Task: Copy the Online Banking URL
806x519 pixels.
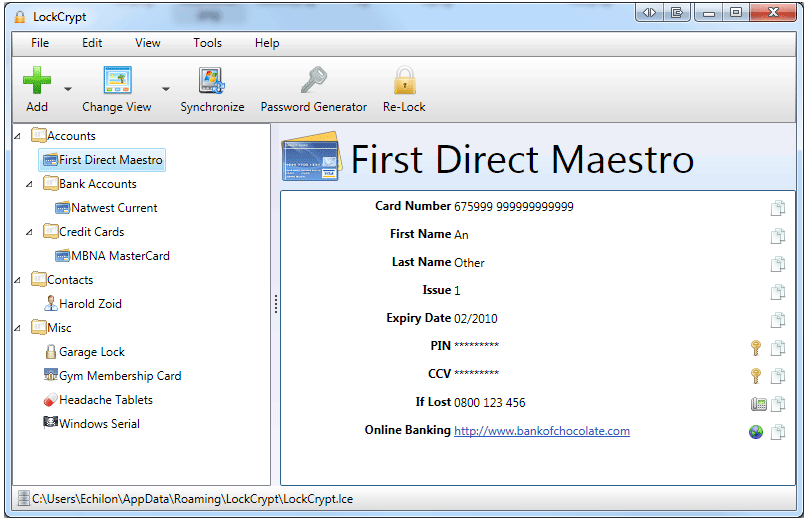Action: pos(778,432)
